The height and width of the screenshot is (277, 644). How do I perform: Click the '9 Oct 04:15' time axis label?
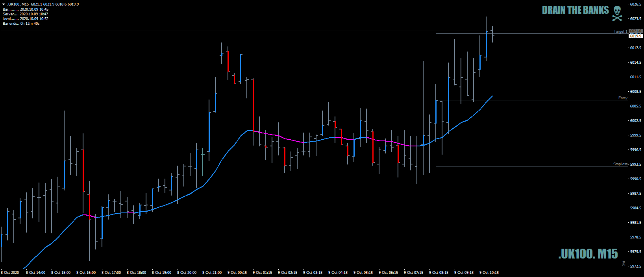[x=338, y=272]
